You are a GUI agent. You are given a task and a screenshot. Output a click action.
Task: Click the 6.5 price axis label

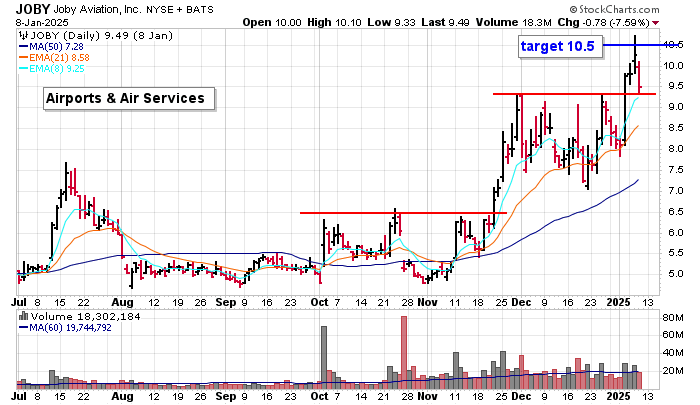click(x=675, y=212)
